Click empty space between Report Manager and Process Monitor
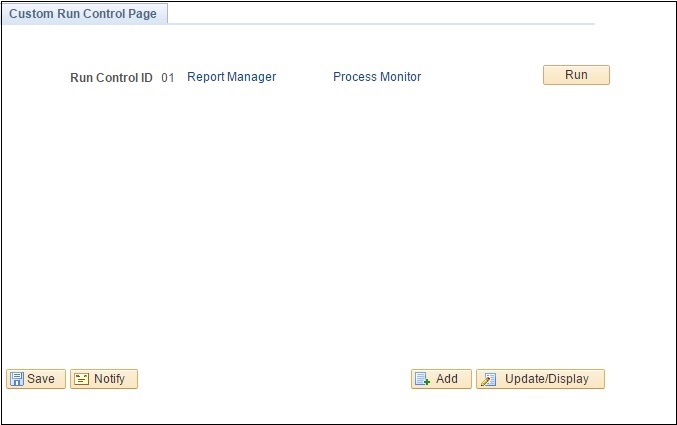The image size is (677, 425). (304, 77)
